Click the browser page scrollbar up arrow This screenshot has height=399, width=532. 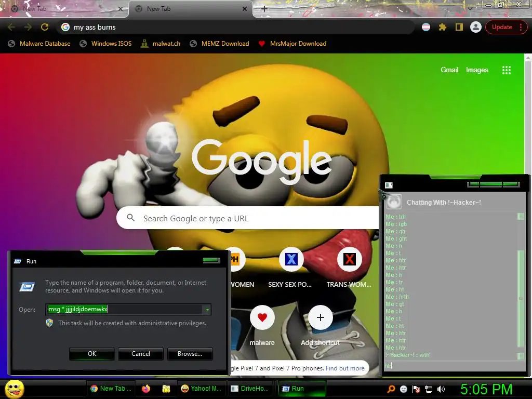(528, 57)
